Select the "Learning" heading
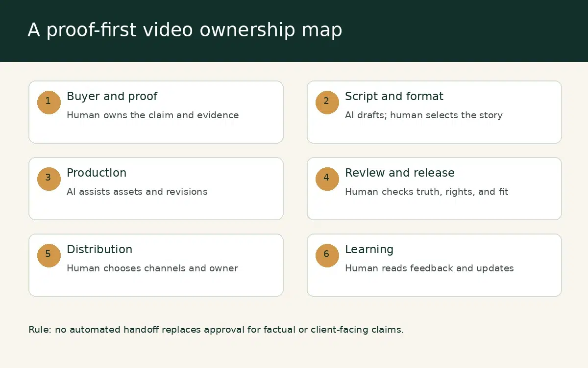 369,250
